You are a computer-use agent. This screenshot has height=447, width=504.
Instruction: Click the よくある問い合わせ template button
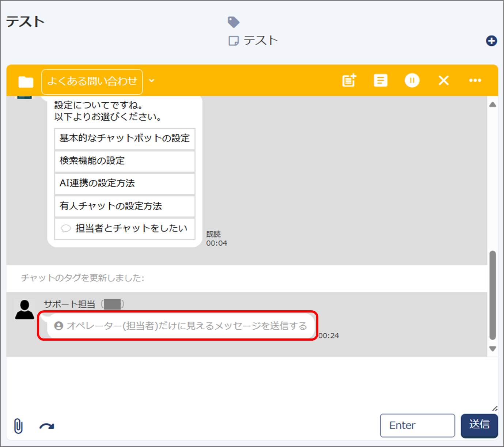coord(92,81)
